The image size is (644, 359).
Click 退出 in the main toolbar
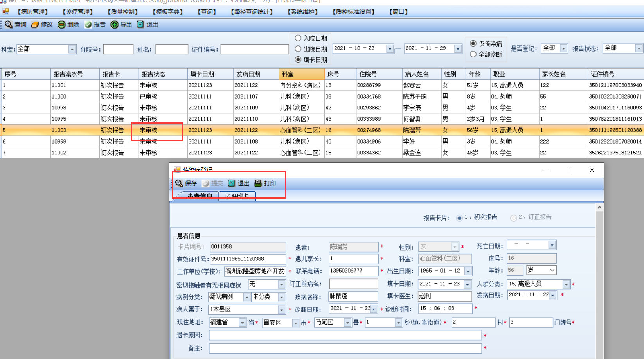click(148, 25)
